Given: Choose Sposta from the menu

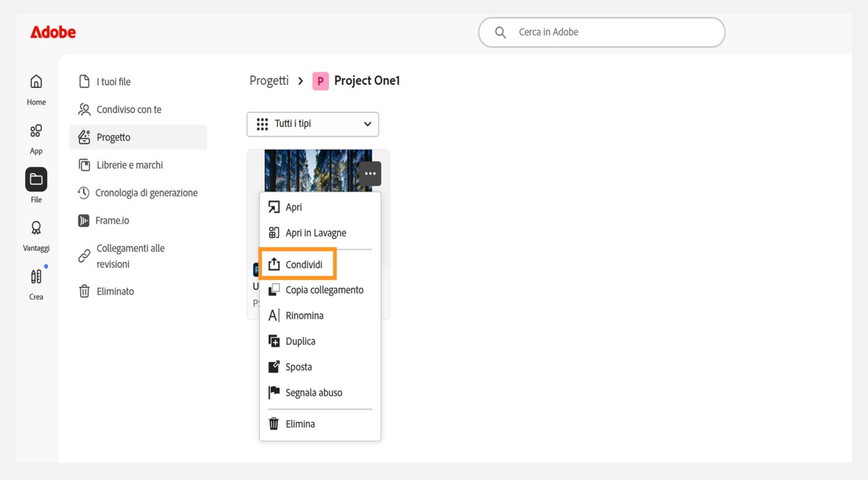Looking at the screenshot, I should point(320,367).
